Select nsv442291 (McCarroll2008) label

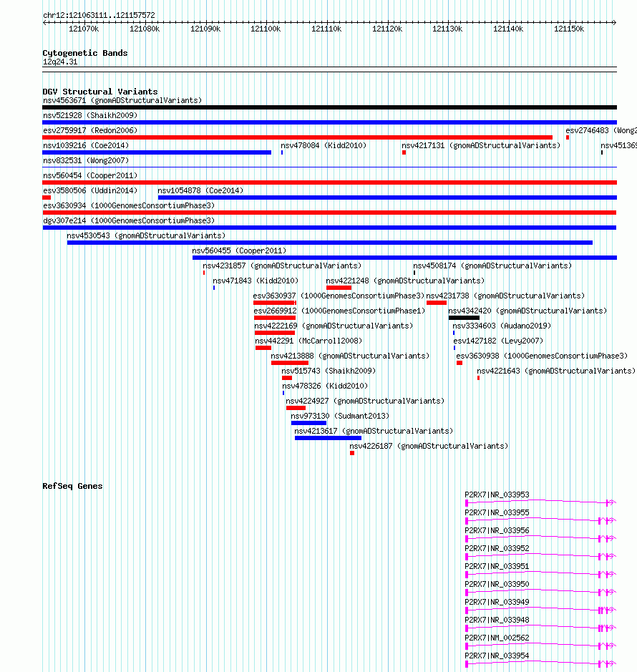click(x=308, y=340)
